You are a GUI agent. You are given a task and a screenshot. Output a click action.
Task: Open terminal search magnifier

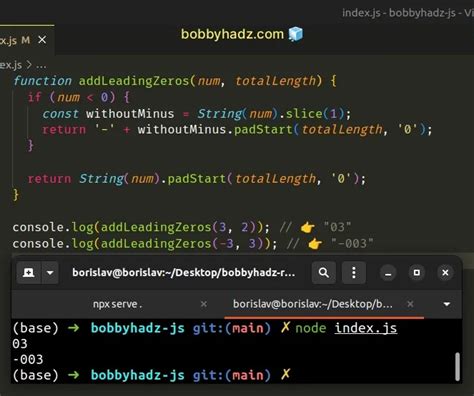(323, 273)
